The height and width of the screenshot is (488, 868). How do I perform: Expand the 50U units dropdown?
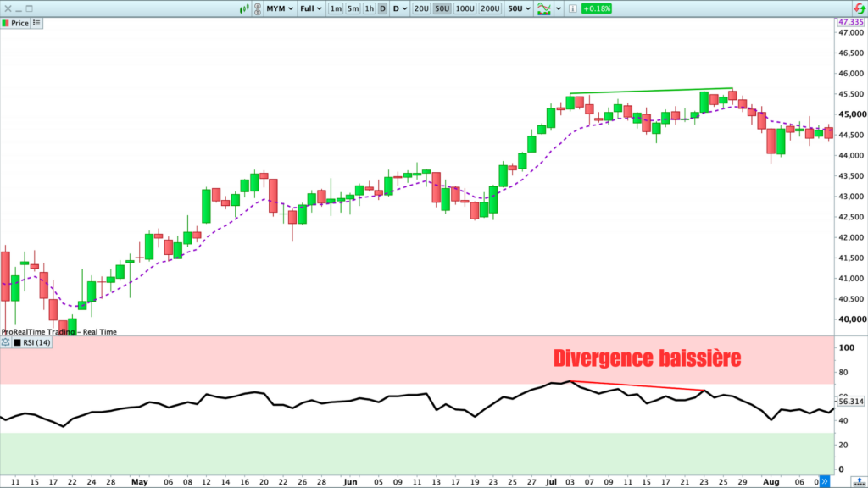coord(519,8)
